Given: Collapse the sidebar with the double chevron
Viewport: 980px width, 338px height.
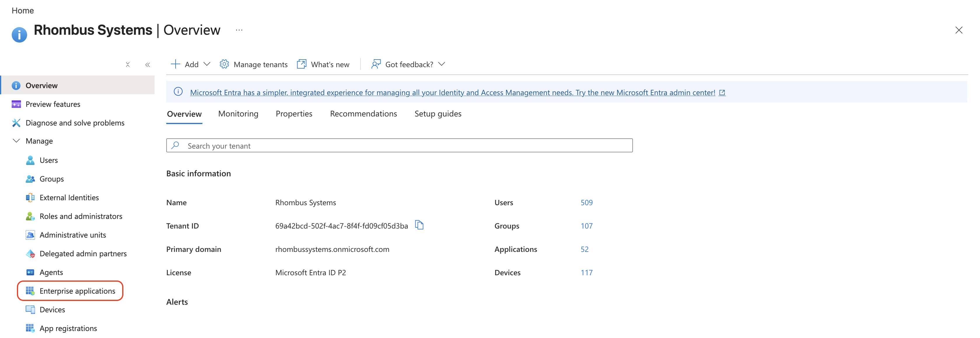Looking at the screenshot, I should (x=148, y=65).
